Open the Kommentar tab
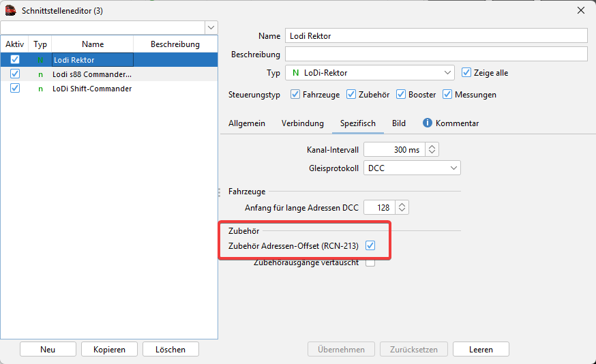596x364 pixels. pyautogui.click(x=451, y=123)
